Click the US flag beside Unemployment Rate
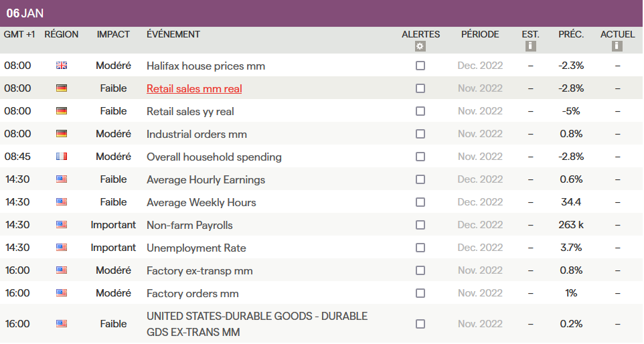Viewport: 644px width, 344px height. coord(62,248)
